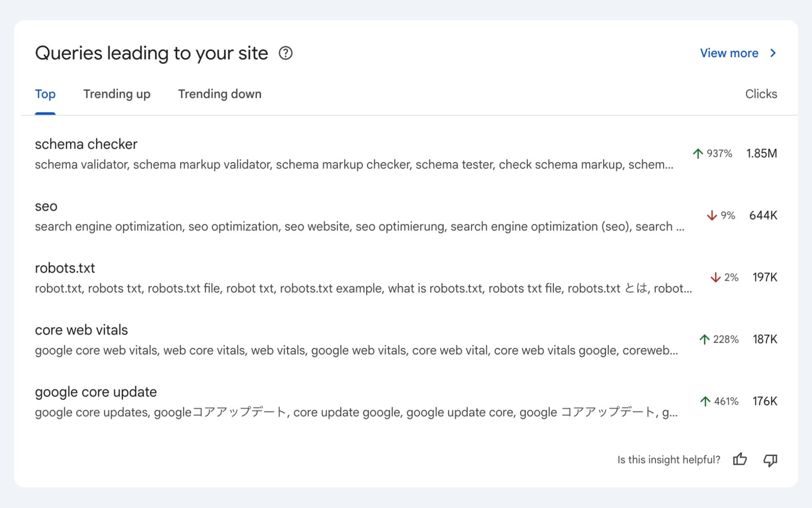Switch to the Trending down tab
Image resolution: width=812 pixels, height=508 pixels.
coord(219,94)
